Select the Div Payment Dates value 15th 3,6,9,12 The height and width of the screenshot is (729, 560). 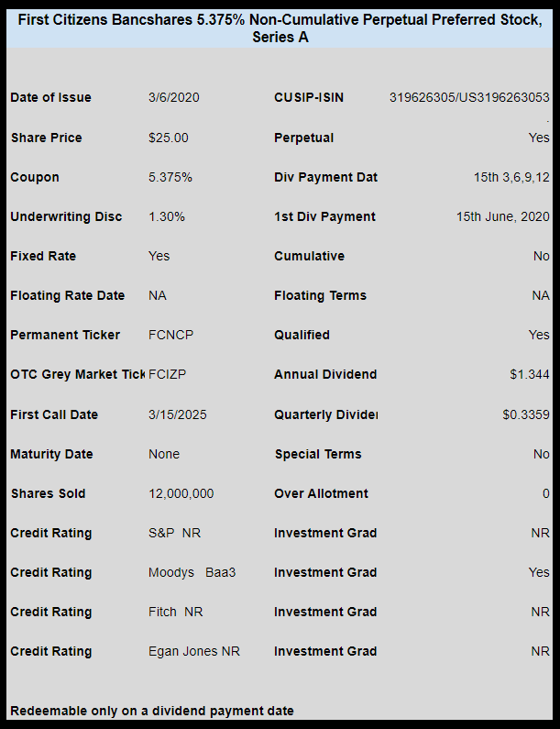coord(511,178)
